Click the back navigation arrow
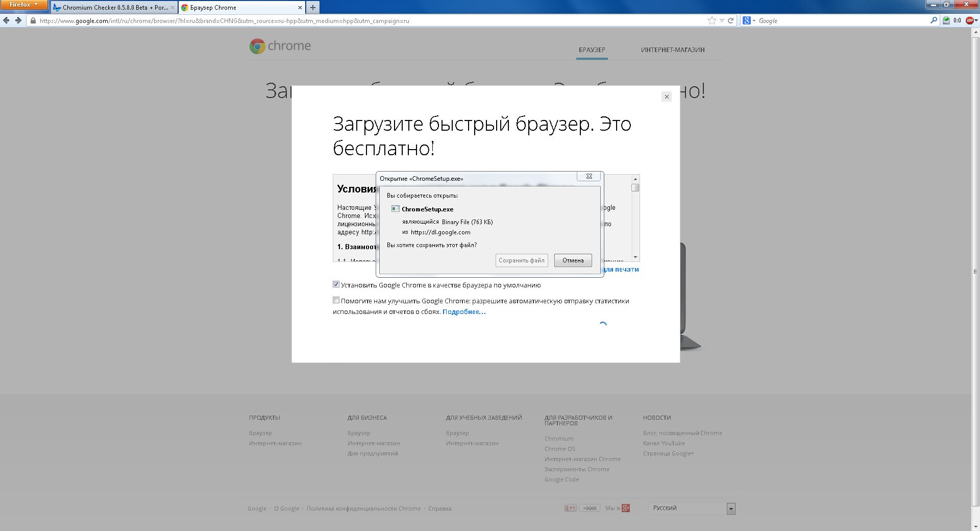Image resolution: width=980 pixels, height=531 pixels. (x=6, y=20)
